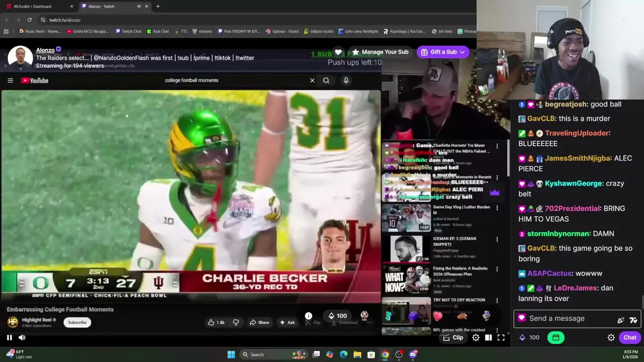
Task: Click stormInbynorman username in chat
Action: [558, 234]
